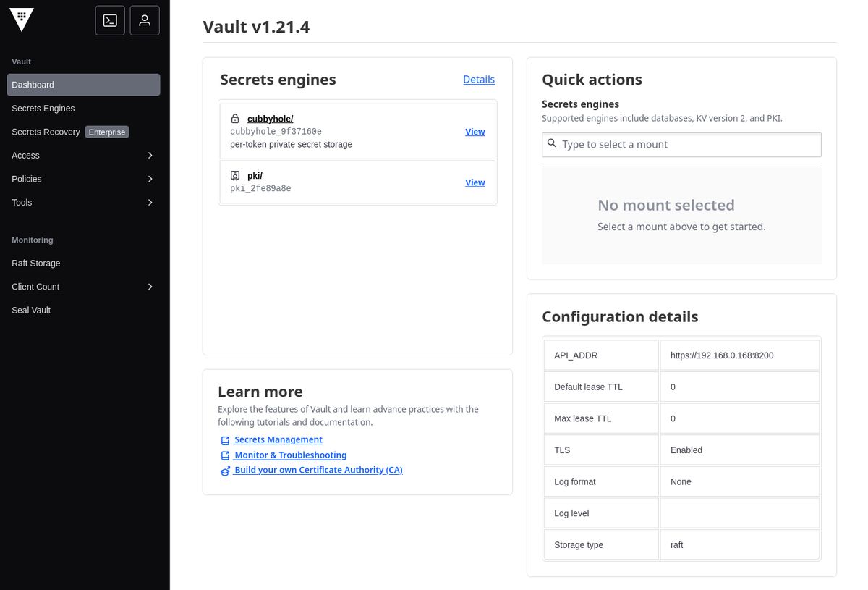Click the external link icon beside Monitor & Troubleshooting
The width and height of the screenshot is (868, 590).
[224, 455]
